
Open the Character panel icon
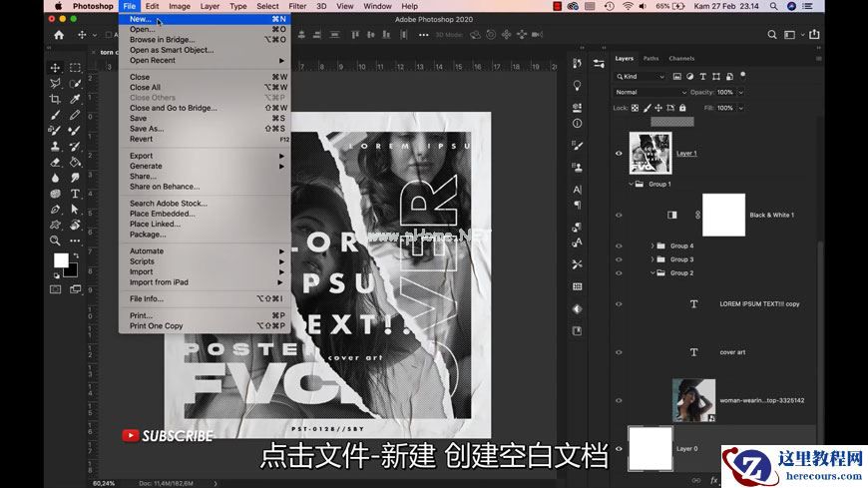[577, 190]
